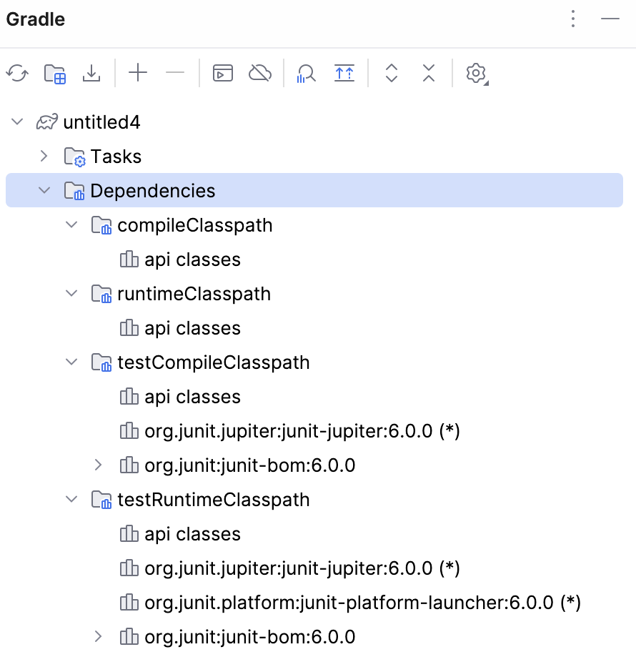Click the org.junit:junit-bom:6.0.0 label under testCompileClasspath
This screenshot has height=672, width=636.
250,465
